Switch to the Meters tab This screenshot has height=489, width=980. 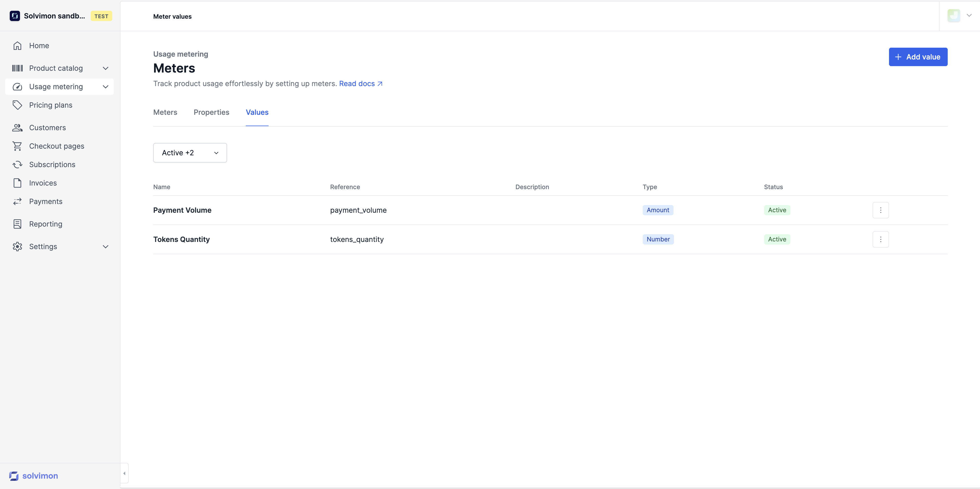point(165,112)
